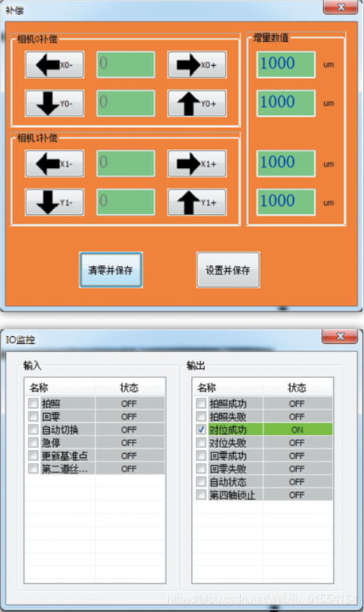Click the ON status of 对位成功
This screenshot has height=612, width=364.
[297, 429]
